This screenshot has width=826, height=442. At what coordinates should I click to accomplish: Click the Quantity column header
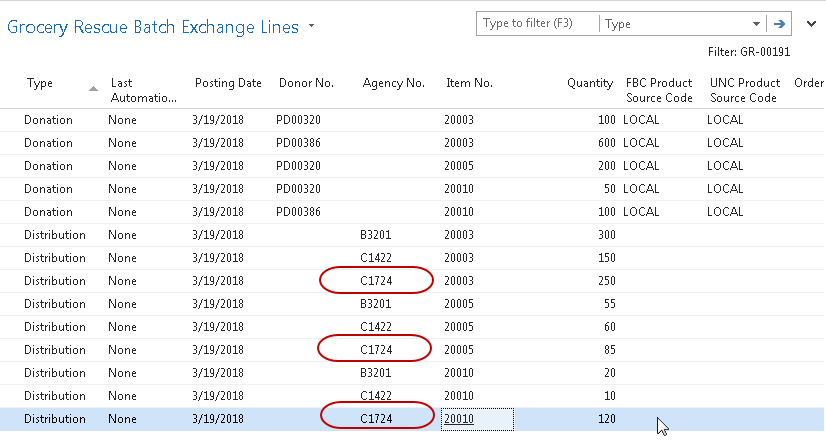(589, 84)
